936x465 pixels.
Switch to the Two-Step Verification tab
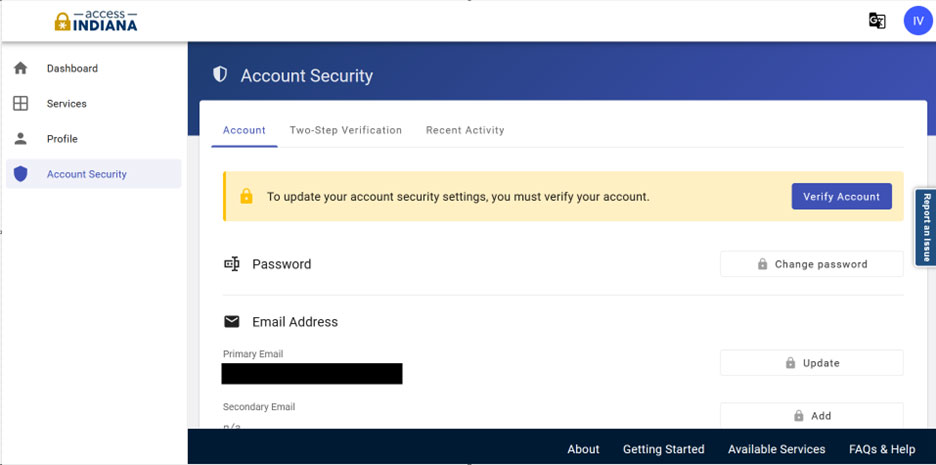pos(345,130)
